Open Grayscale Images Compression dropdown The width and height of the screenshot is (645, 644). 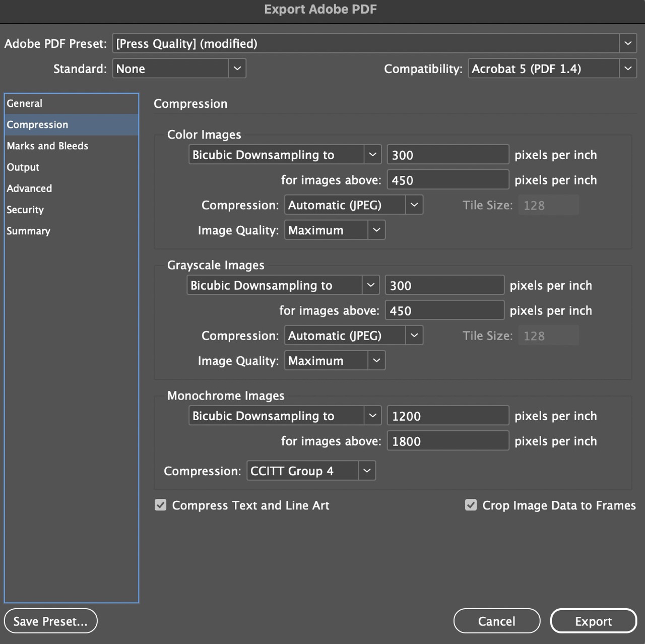pos(354,336)
